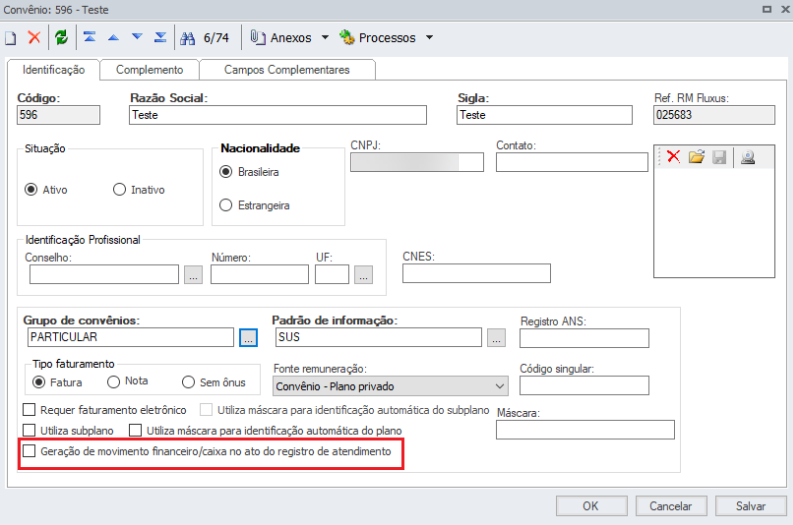This screenshot has height=525, width=793.
Task: Check Utiliza subplano box
Action: [29, 430]
